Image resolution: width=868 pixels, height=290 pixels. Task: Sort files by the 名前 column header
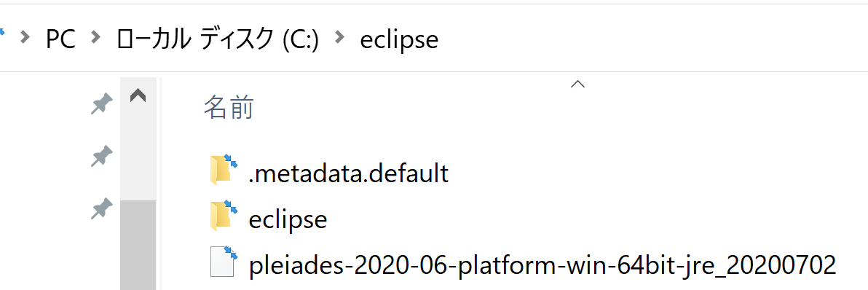click(229, 107)
